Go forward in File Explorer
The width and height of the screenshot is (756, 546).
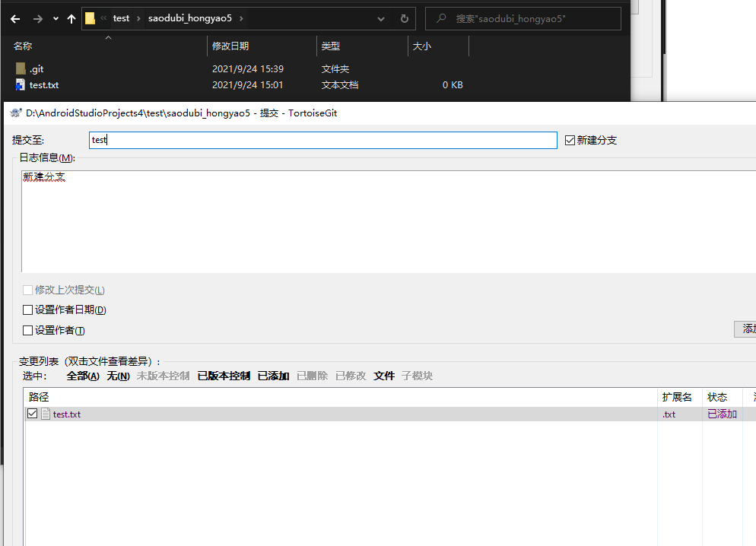tap(37, 19)
